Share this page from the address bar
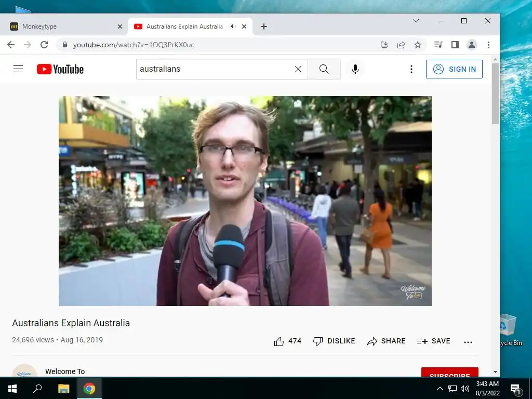This screenshot has height=399, width=532. coord(401,45)
